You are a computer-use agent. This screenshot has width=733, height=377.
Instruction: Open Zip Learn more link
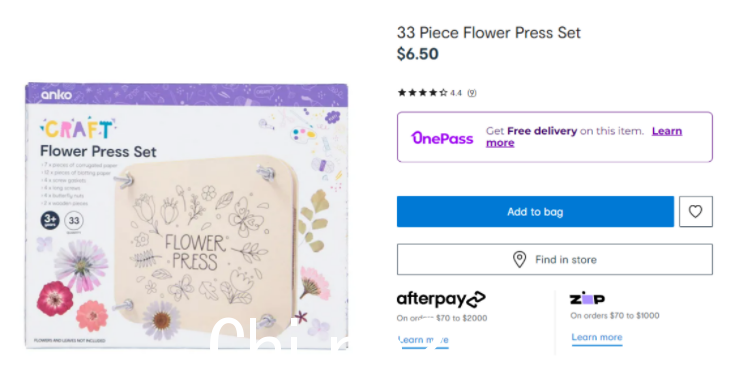coord(596,337)
